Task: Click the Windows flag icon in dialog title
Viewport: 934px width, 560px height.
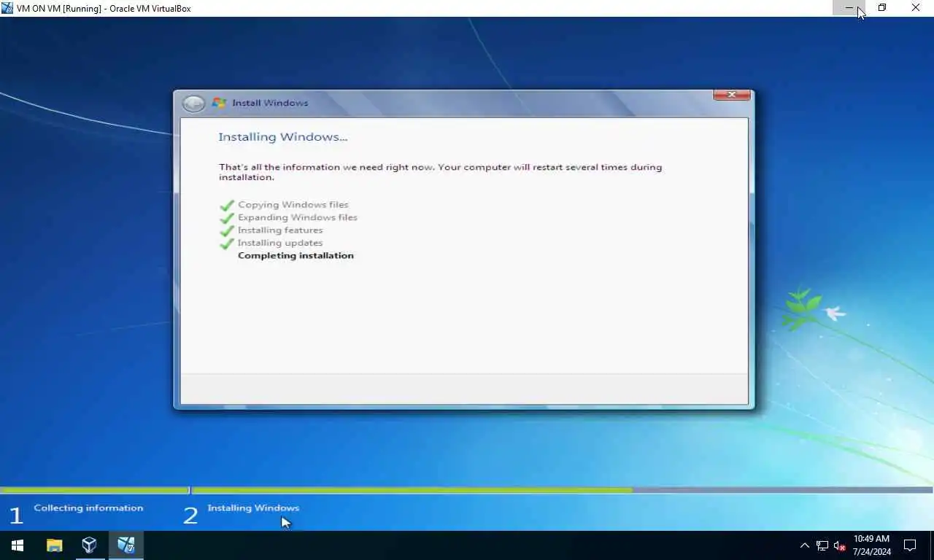Action: [218, 103]
